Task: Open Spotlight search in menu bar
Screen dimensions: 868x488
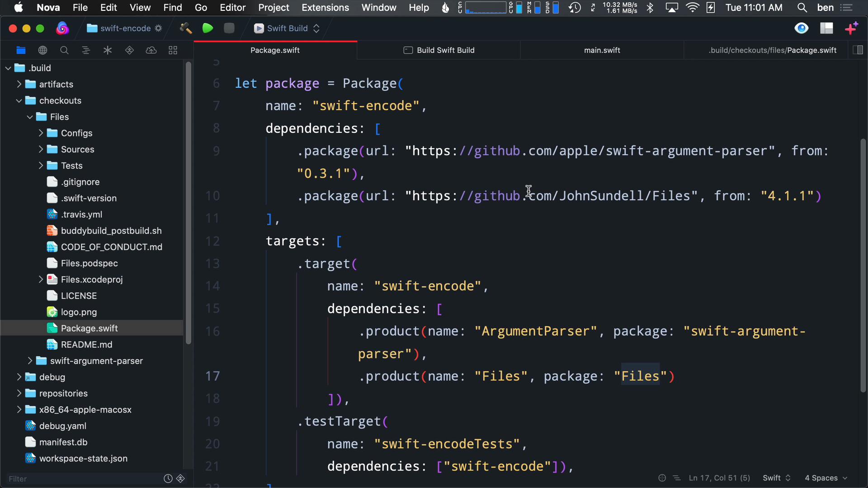Action: pyautogui.click(x=802, y=8)
